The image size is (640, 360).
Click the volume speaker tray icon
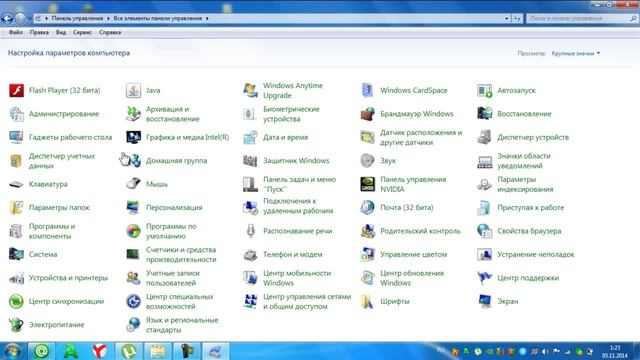(545, 351)
